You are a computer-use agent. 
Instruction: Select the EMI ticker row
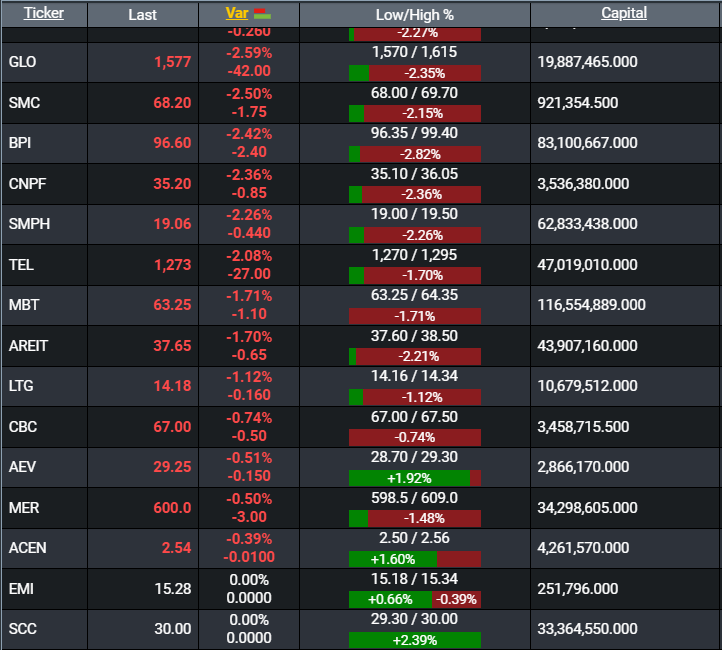tap(361, 589)
